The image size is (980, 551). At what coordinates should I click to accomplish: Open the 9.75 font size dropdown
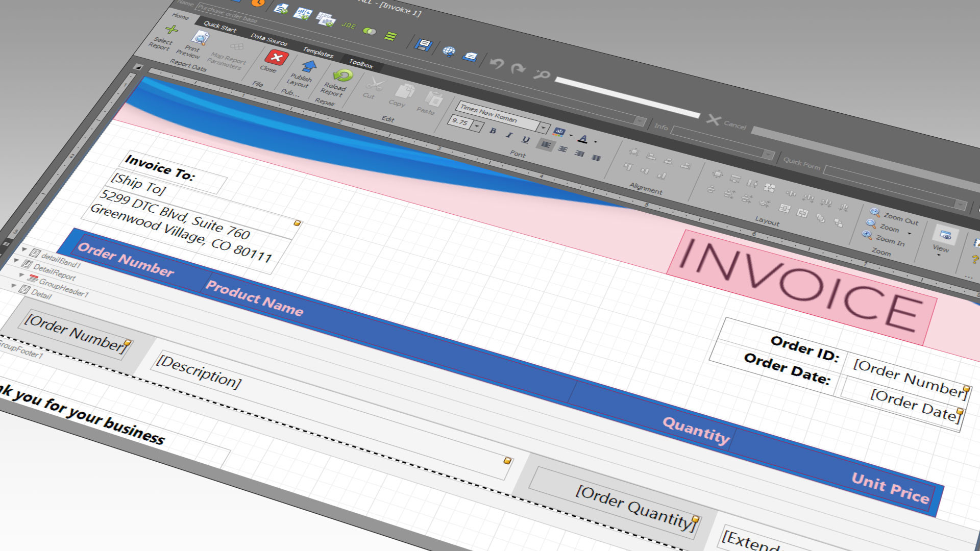click(477, 126)
